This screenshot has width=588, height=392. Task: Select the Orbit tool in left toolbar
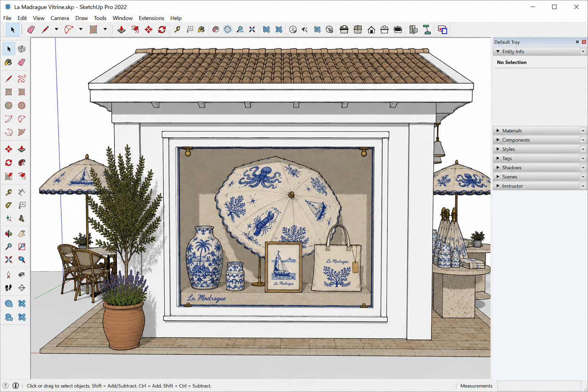click(8, 233)
